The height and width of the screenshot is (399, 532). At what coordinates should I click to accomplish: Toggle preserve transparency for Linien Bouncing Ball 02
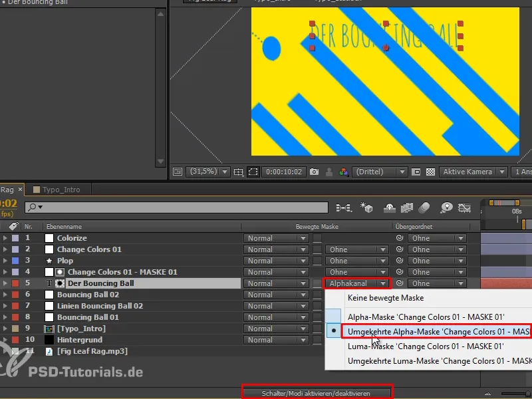click(x=317, y=306)
